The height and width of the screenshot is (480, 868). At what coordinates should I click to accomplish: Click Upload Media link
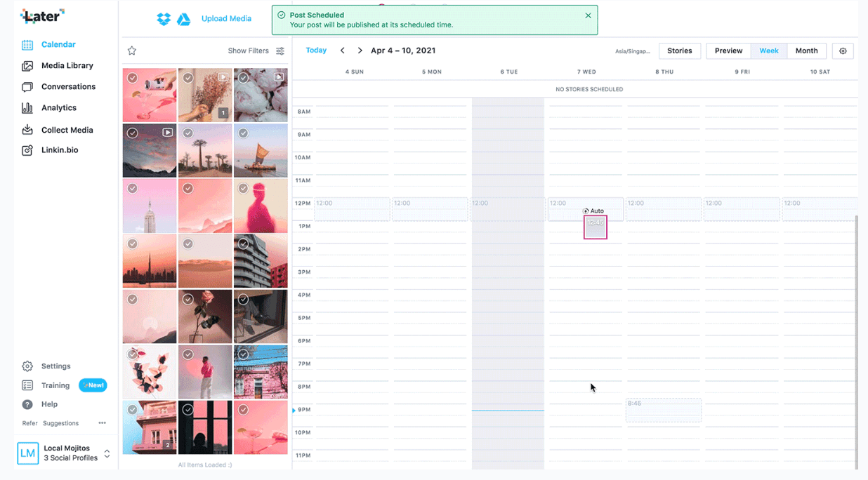coord(226,19)
